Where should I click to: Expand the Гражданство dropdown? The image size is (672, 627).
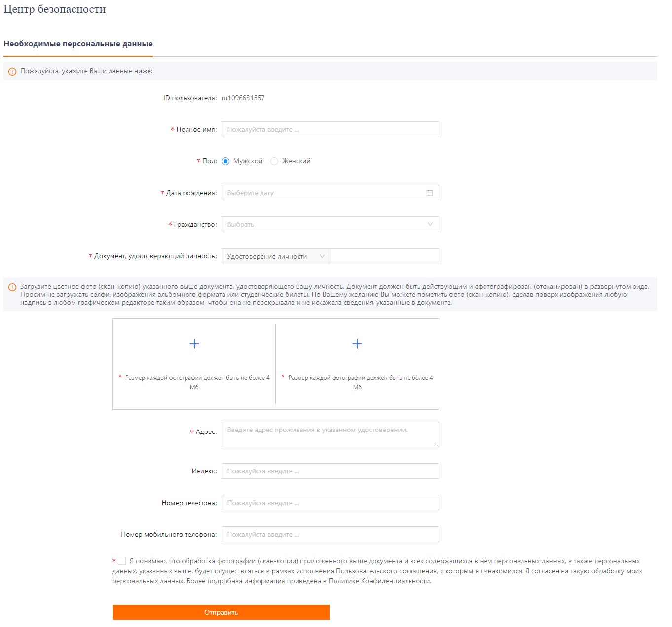tap(330, 224)
